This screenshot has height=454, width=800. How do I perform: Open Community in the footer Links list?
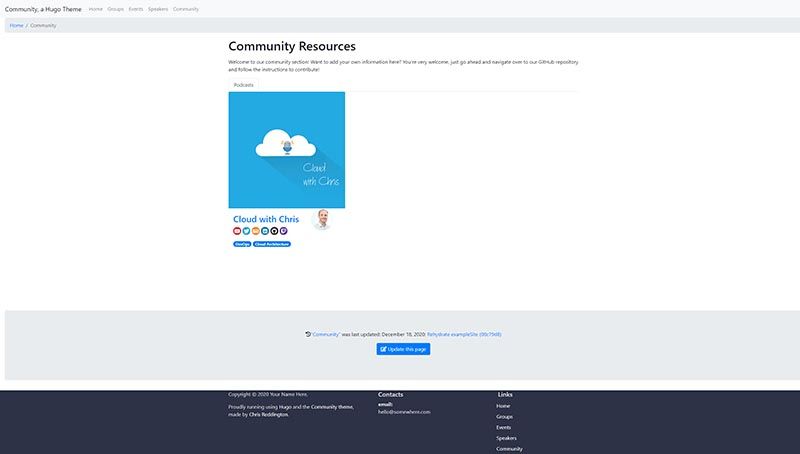click(x=509, y=449)
